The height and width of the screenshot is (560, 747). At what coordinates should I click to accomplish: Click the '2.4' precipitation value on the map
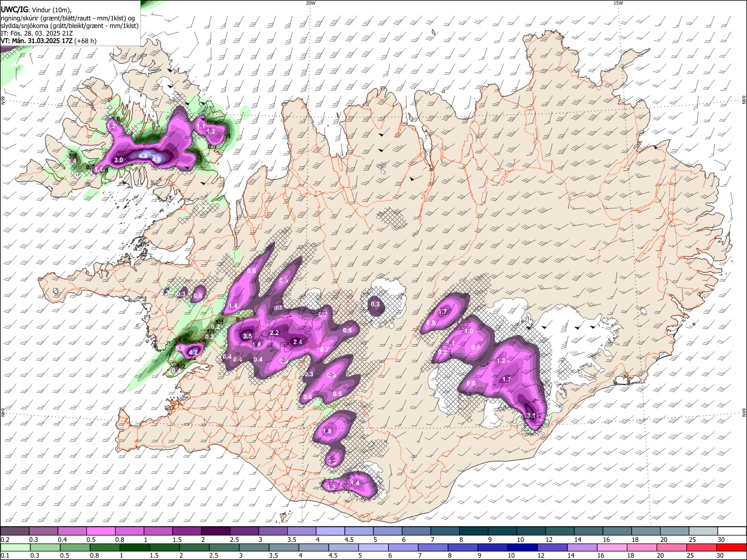[298, 342]
